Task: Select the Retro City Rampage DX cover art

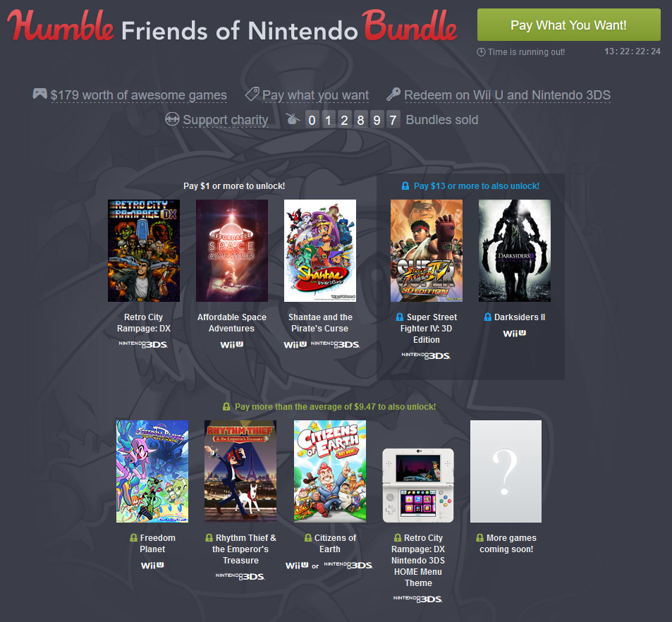Action: [144, 250]
